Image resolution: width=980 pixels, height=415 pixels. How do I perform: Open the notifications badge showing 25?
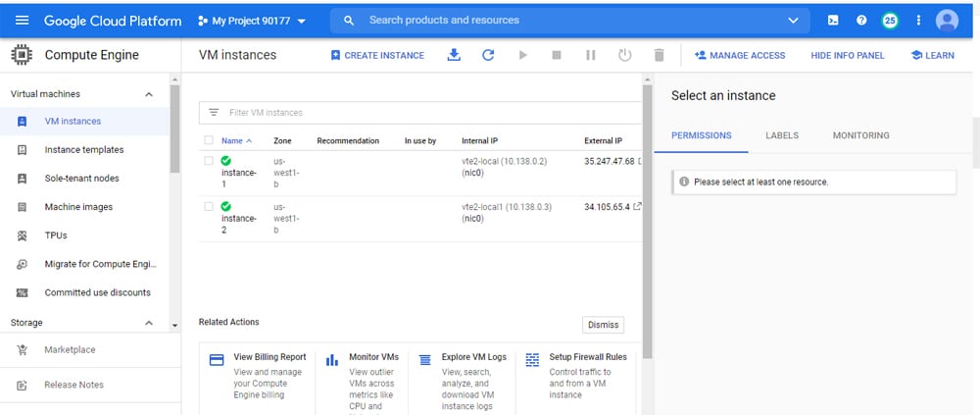[890, 20]
